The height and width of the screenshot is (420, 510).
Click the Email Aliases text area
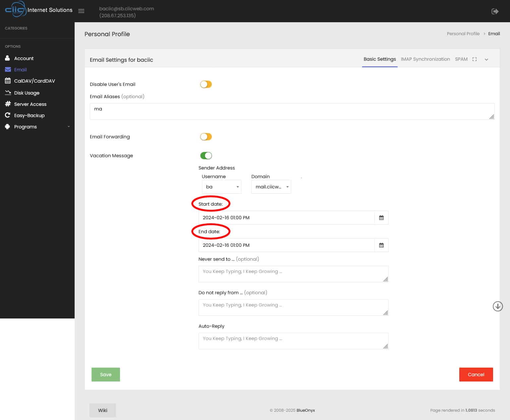(292, 111)
